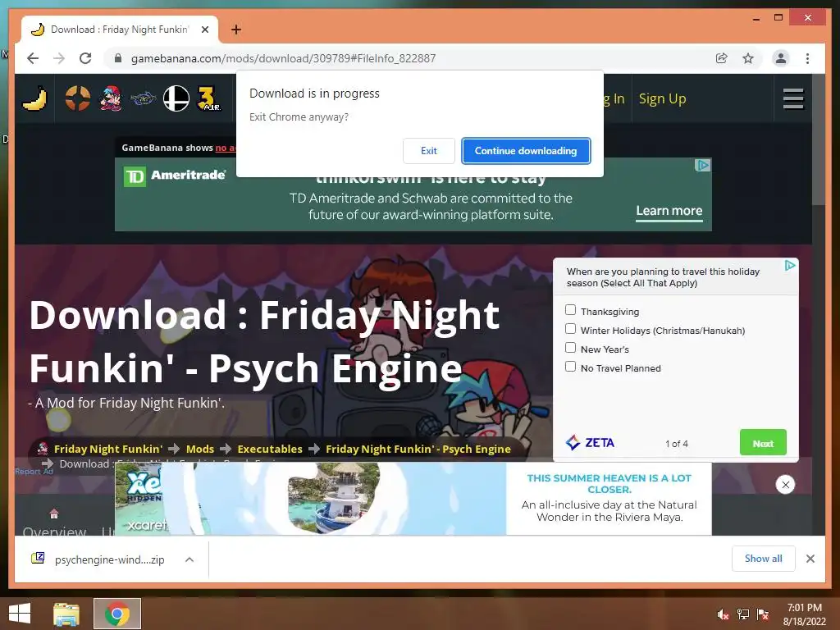Check the New Year's checkbox
Viewport: 840px width, 630px height.
tap(571, 348)
